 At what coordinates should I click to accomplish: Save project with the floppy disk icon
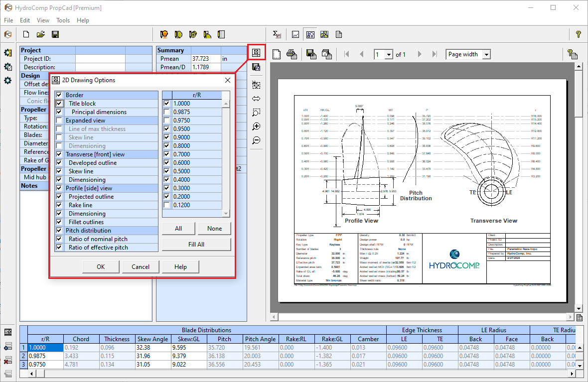point(55,34)
